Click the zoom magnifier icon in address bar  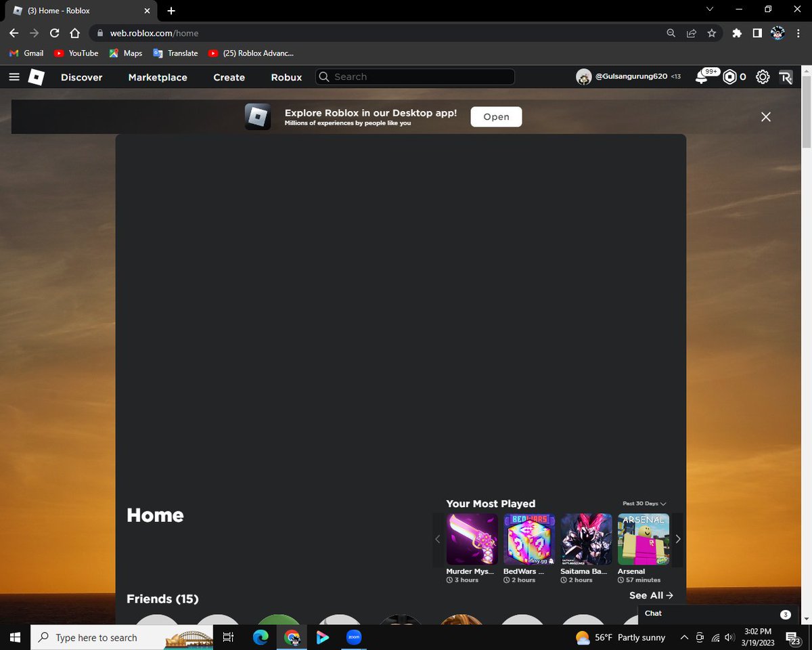click(671, 32)
